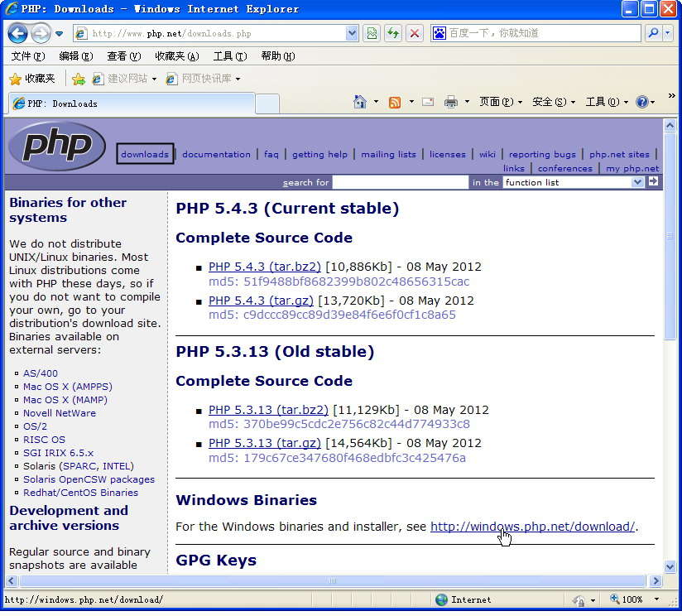Image resolution: width=682 pixels, height=616 pixels.
Task: Open the getting help link
Action: click(319, 155)
